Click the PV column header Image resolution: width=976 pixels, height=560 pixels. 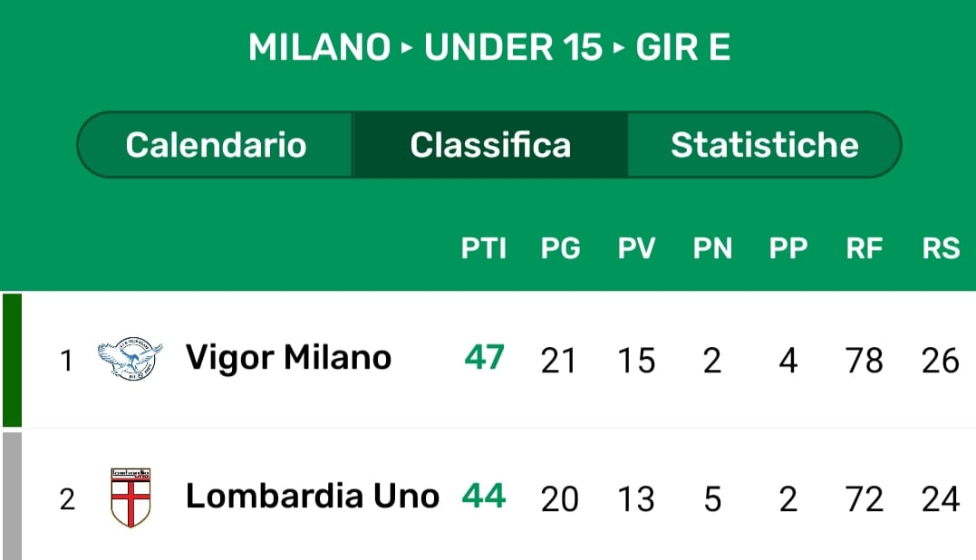[x=636, y=248]
